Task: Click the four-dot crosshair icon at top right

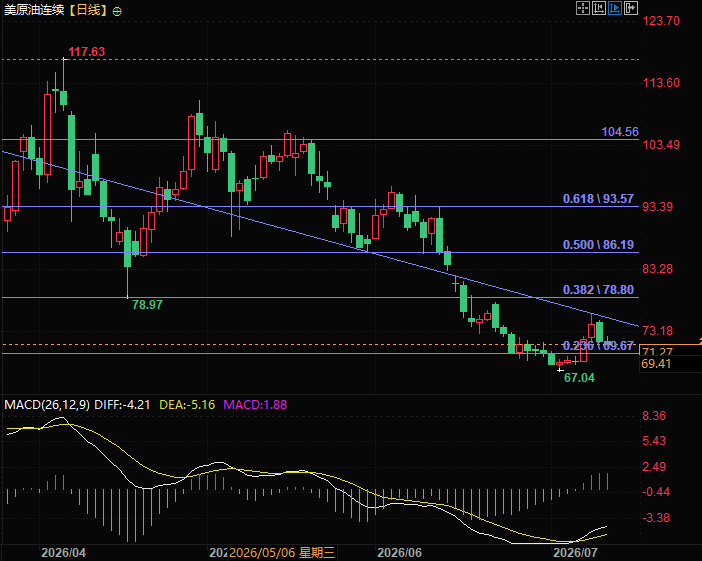Action: (x=582, y=8)
